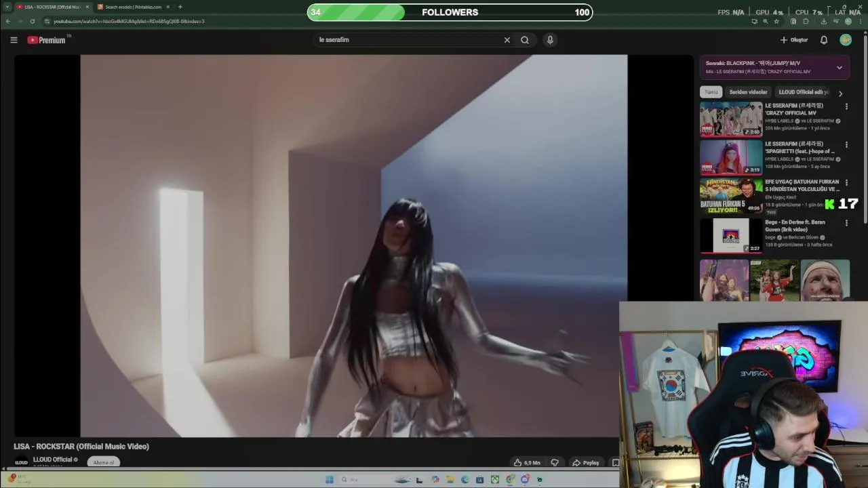This screenshot has height=488, width=868.
Task: Open Chrome from the taskbar
Action: pyautogui.click(x=510, y=479)
